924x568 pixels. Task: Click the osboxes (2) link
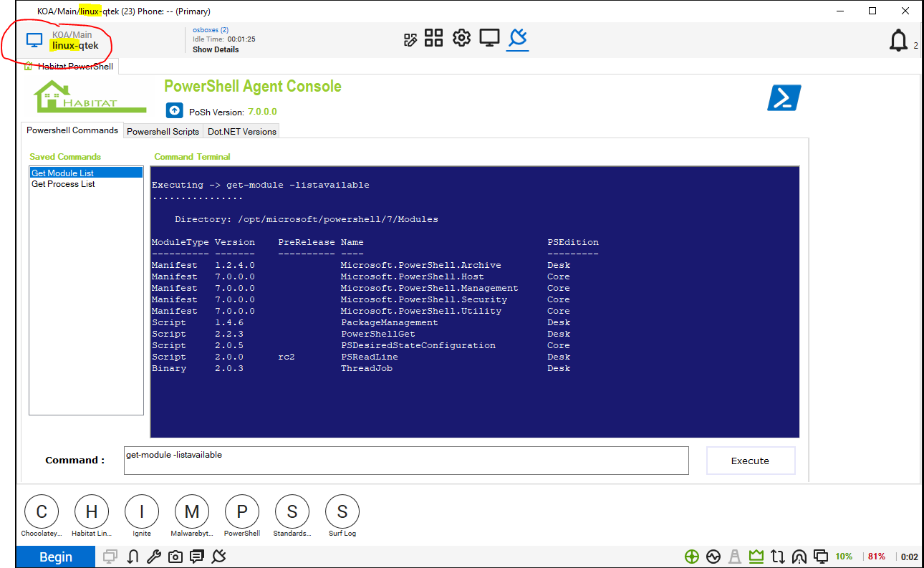coord(211,30)
